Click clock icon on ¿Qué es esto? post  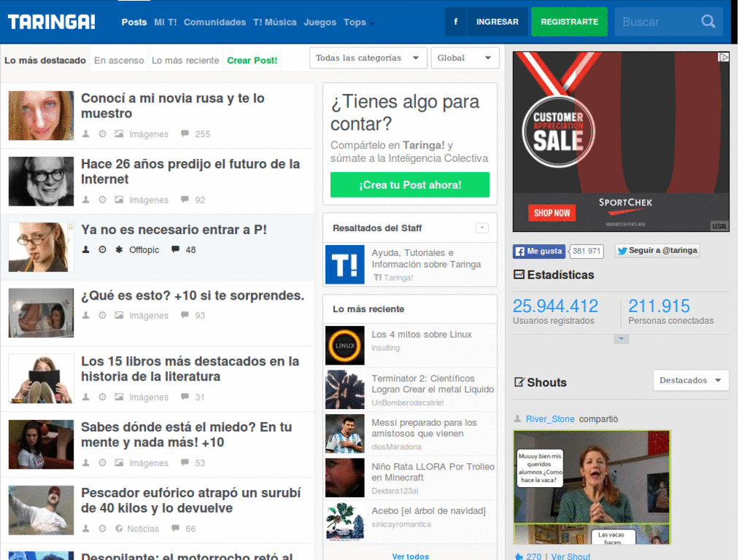click(102, 315)
